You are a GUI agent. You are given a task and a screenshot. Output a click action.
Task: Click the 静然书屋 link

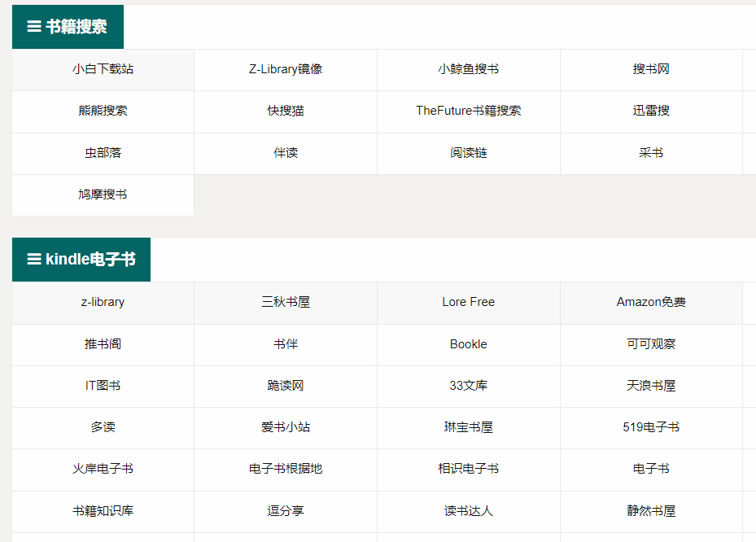pyautogui.click(x=651, y=511)
